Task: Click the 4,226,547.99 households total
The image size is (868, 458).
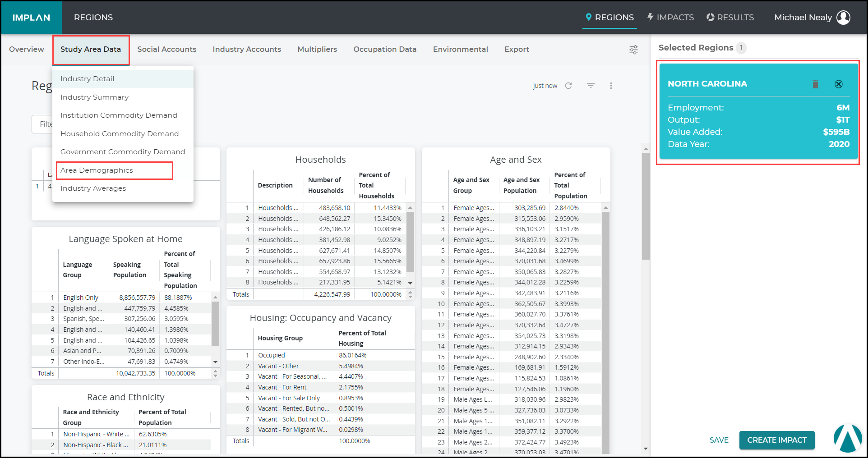Action: tap(332, 294)
